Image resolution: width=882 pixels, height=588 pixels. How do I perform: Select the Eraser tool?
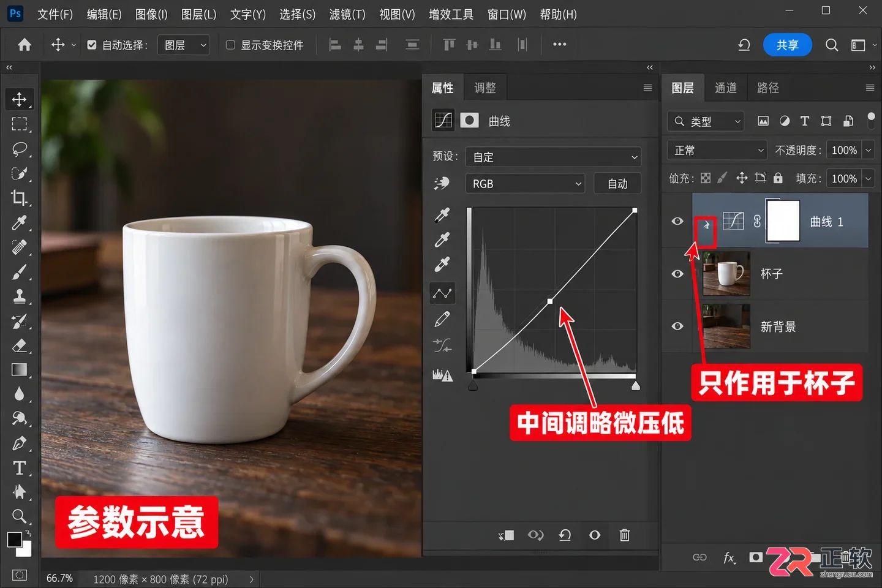click(x=19, y=345)
